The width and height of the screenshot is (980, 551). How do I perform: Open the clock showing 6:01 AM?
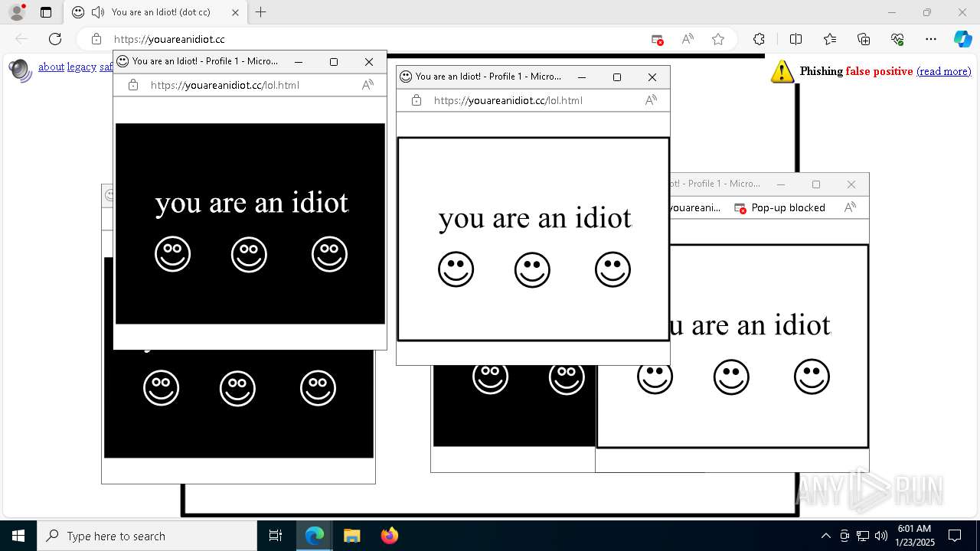916,536
